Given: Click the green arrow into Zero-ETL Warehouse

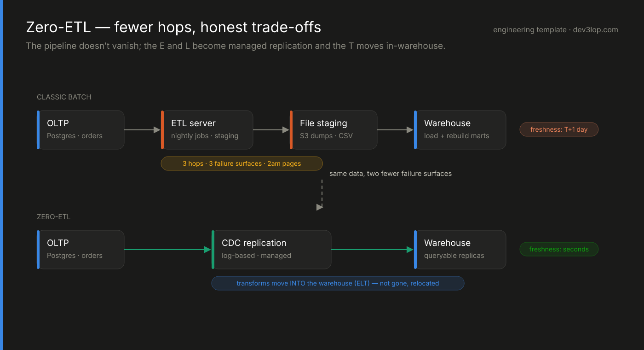Looking at the screenshot, I should (x=373, y=250).
